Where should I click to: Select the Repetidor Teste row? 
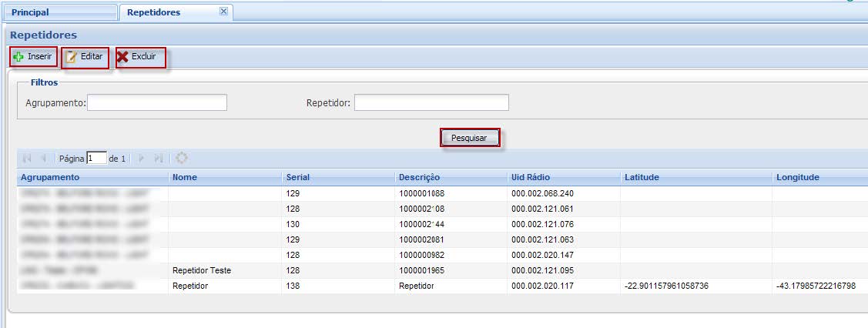coord(202,270)
